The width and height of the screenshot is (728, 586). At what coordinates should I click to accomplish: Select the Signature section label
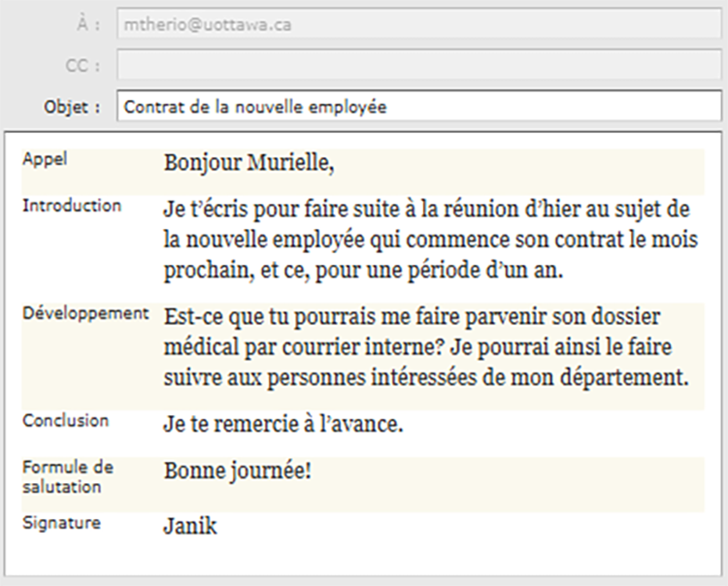[61, 523]
